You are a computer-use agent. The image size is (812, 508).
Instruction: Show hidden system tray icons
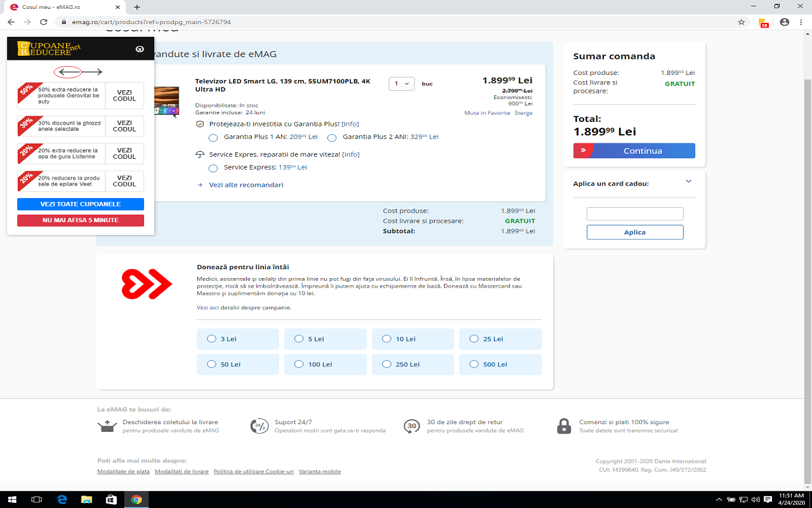click(719, 499)
